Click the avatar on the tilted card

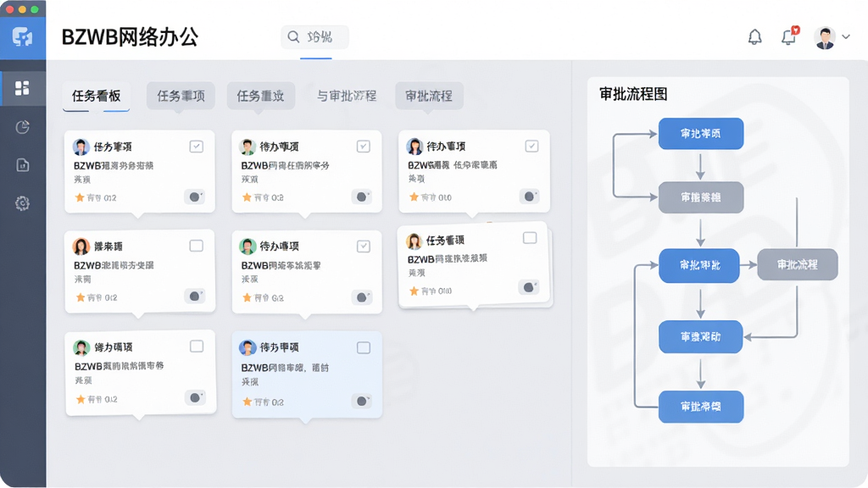(x=414, y=241)
